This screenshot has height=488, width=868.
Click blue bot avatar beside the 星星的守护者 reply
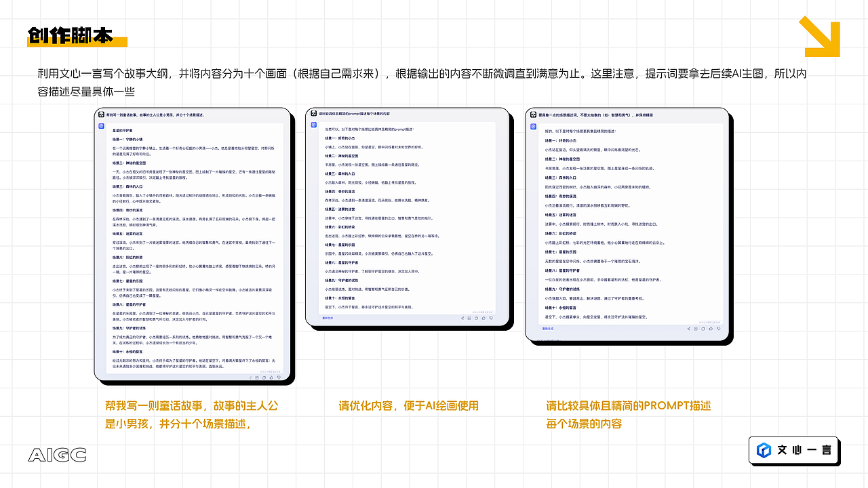pos(102,126)
